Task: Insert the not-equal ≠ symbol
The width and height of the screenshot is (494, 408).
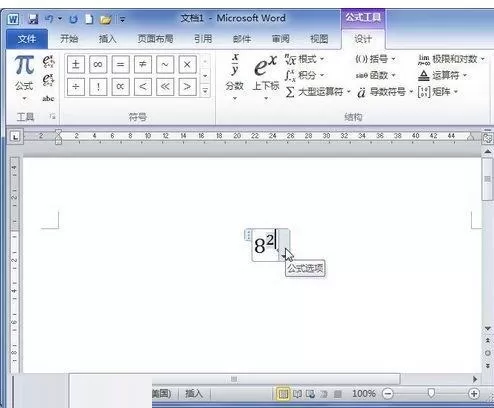Action: pos(143,64)
